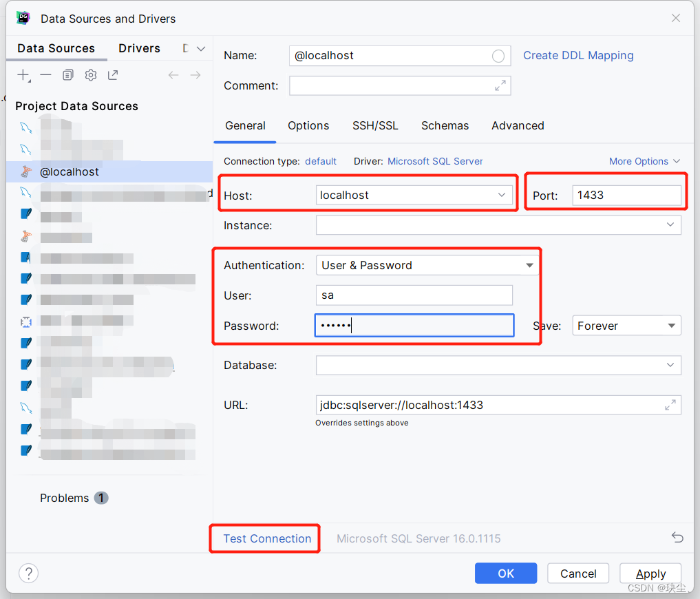Viewport: 700px width, 599px height.
Task: Click the open-in-editor icon in the toolbar
Action: point(112,75)
